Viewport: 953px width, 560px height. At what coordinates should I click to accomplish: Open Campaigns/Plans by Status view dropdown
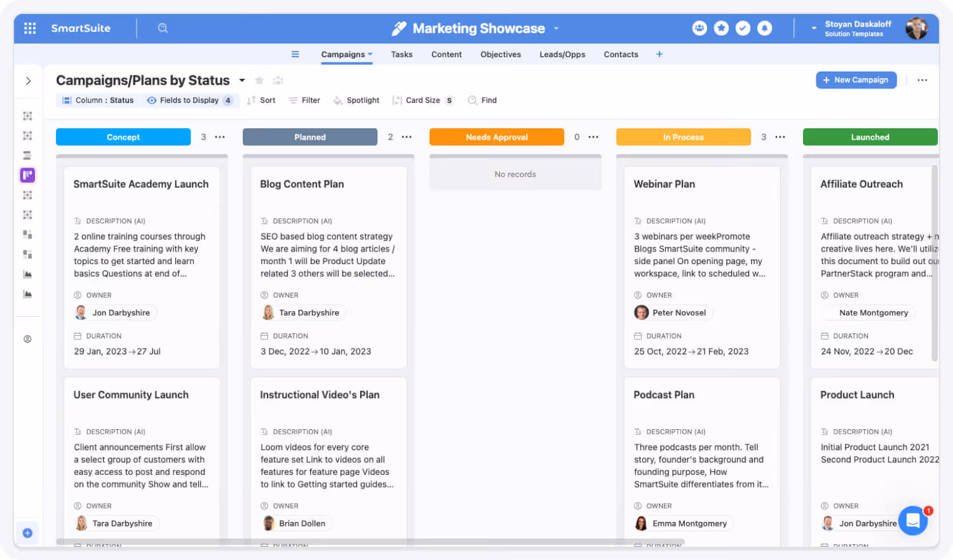pyautogui.click(x=242, y=81)
